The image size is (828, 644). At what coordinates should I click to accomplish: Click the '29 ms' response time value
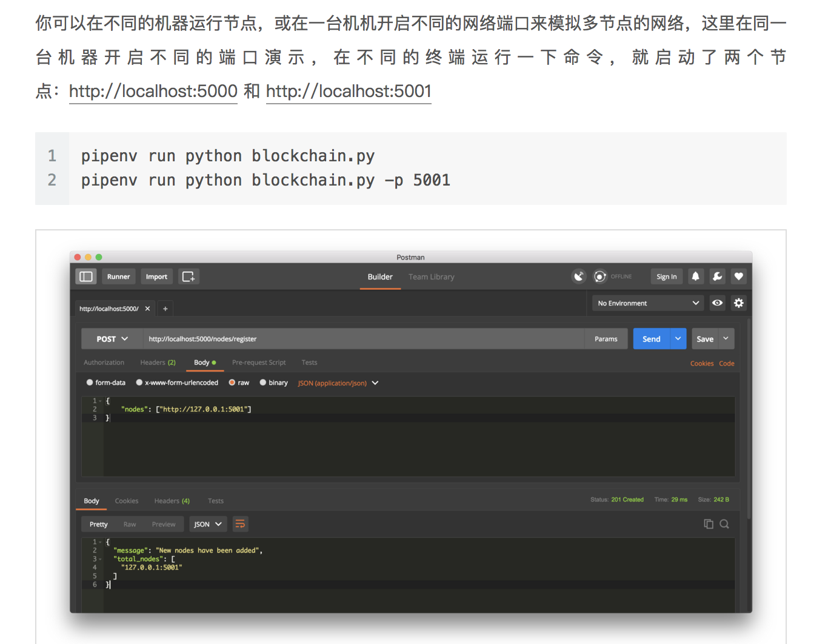679,500
